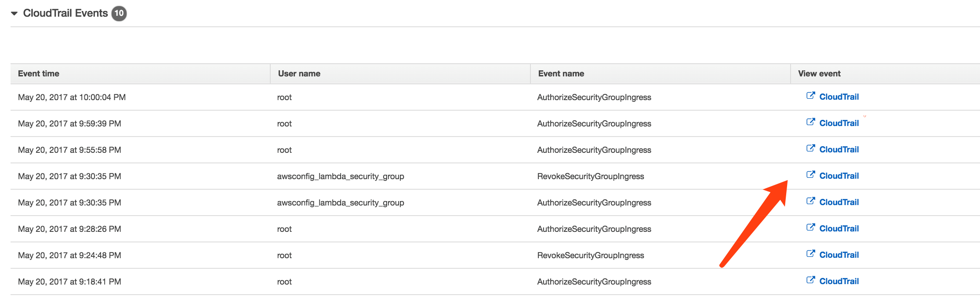Click external link icon for lambda RevokeSecurityGroupIngress event

tap(810, 175)
